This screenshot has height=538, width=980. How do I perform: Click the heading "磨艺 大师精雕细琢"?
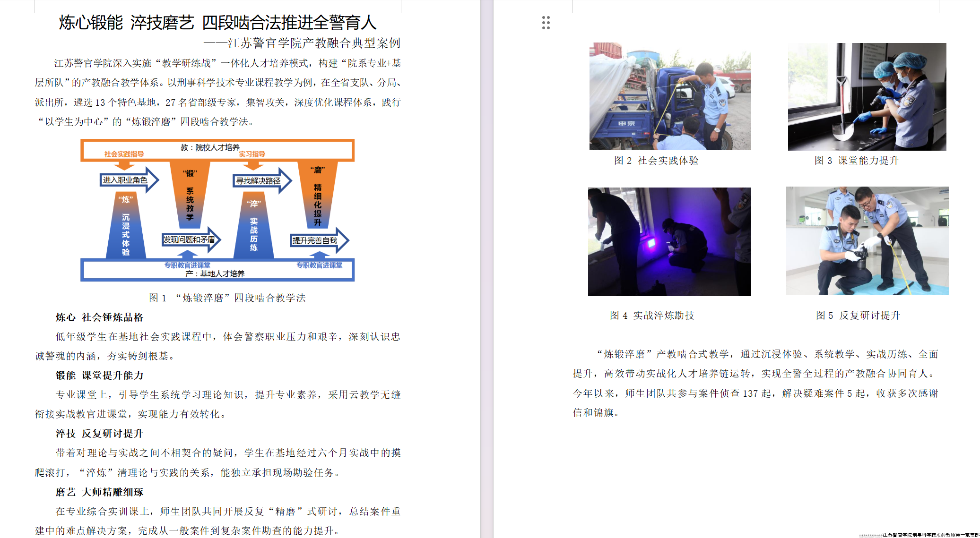click(99, 492)
